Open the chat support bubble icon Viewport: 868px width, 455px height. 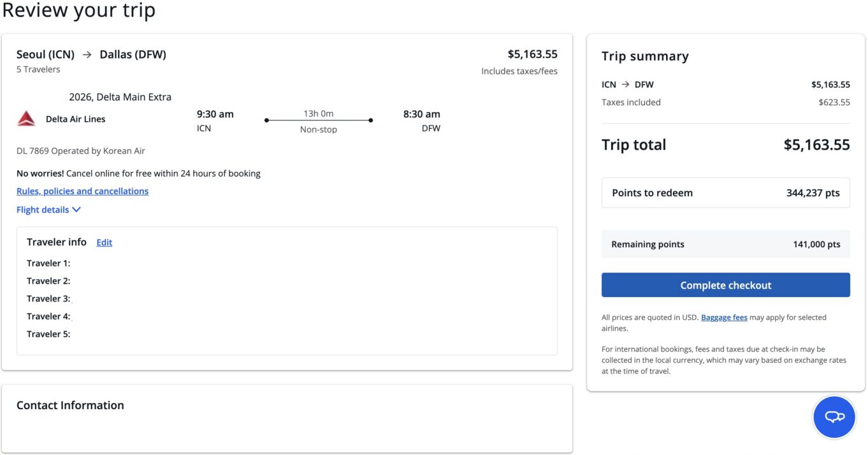[834, 417]
